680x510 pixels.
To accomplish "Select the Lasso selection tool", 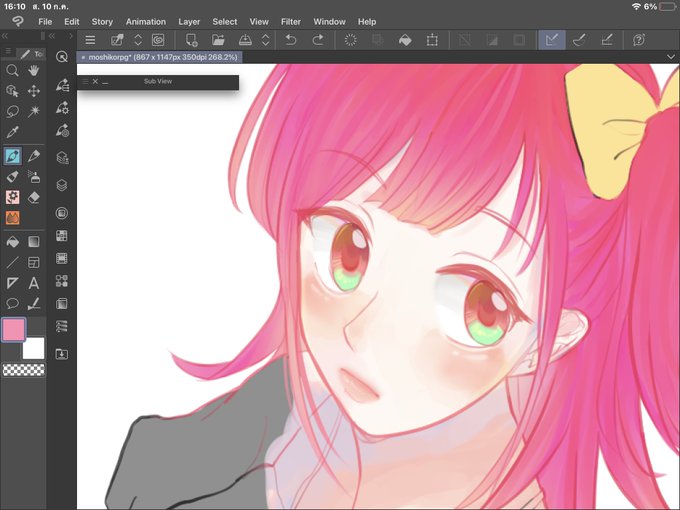I will click(13, 111).
